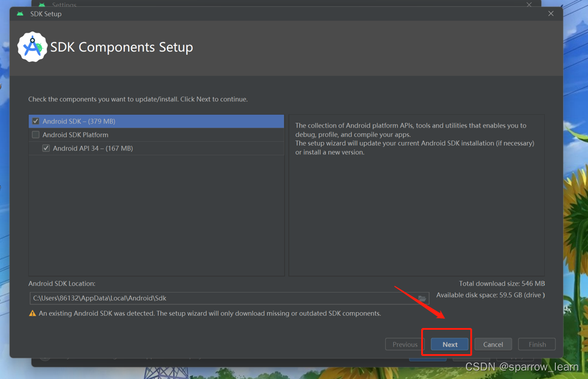This screenshot has width=588, height=379.
Task: Close the SDK Setup dialog
Action: pyautogui.click(x=551, y=13)
